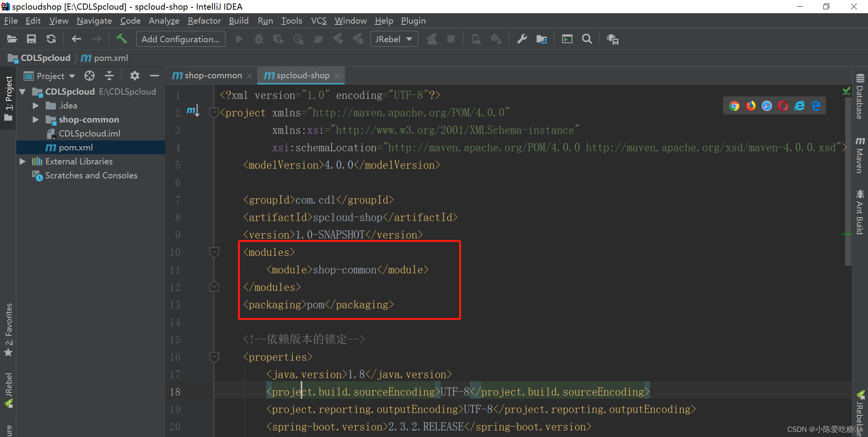The width and height of the screenshot is (868, 437).
Task: Open the Settings wrench icon
Action: tap(522, 39)
